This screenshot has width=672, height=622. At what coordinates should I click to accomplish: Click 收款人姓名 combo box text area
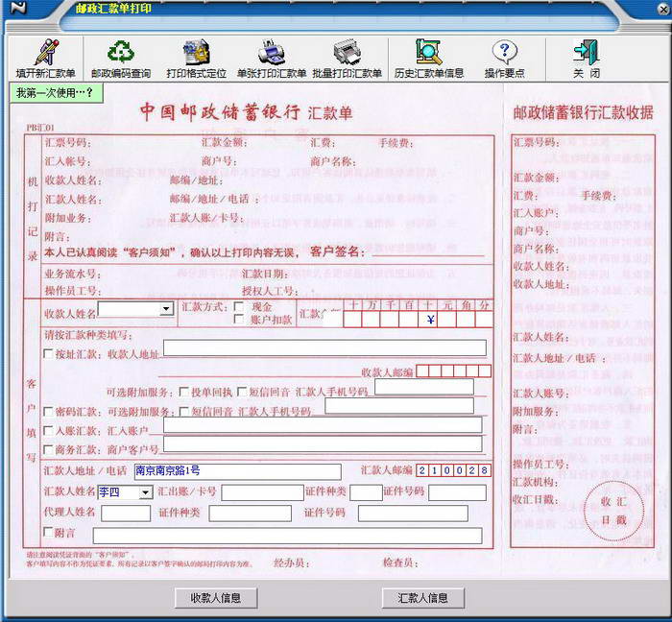[129, 309]
